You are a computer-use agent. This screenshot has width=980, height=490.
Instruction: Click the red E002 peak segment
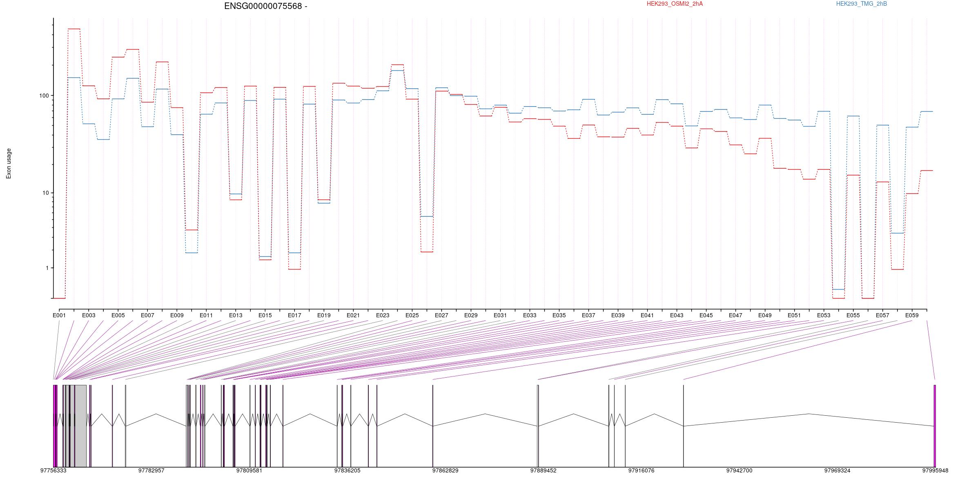[x=74, y=29]
